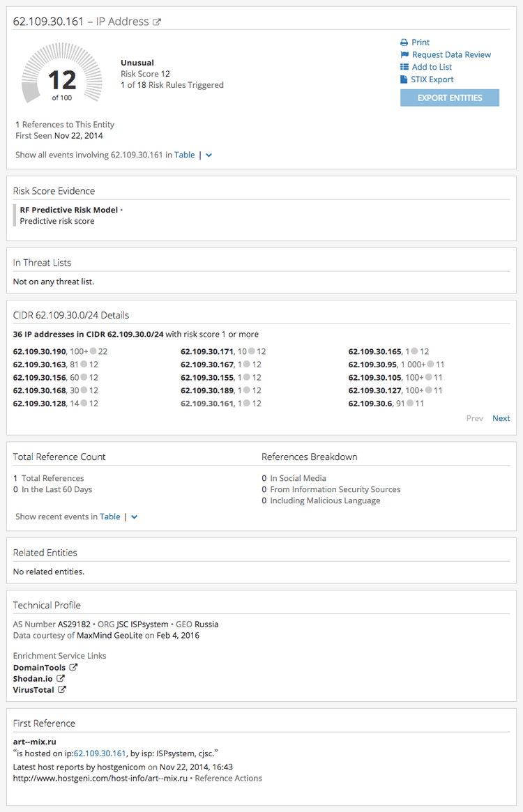Open the Shodan.io external link icon
Screen dimensions: 523x812
tap(61, 679)
